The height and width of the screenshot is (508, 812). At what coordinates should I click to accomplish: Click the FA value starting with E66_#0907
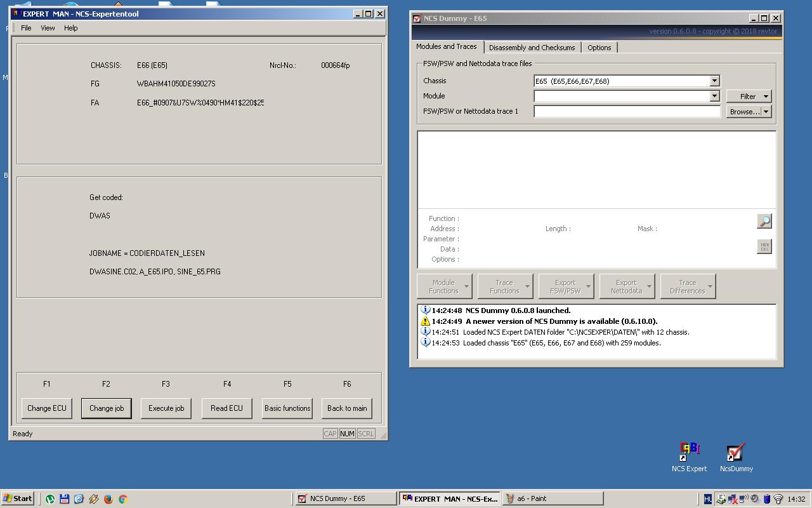(200, 103)
